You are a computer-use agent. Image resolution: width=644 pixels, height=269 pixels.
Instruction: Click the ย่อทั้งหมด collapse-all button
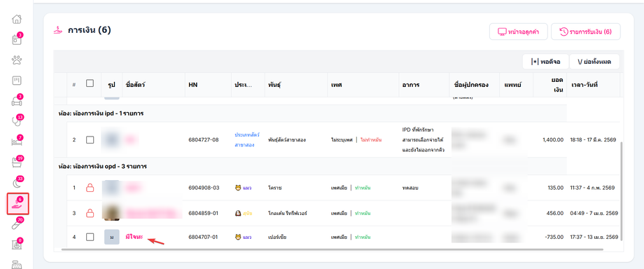point(594,62)
